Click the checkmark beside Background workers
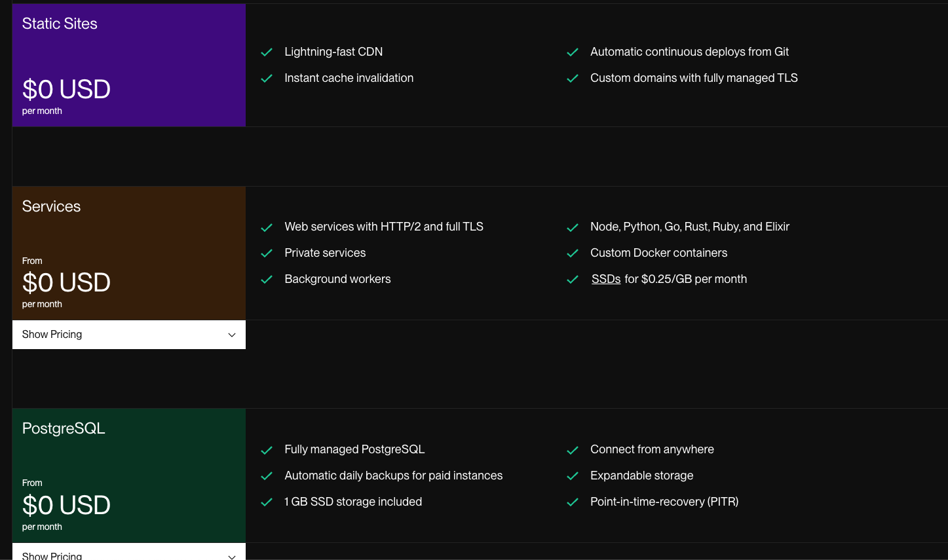Image resolution: width=948 pixels, height=560 pixels. 267,280
